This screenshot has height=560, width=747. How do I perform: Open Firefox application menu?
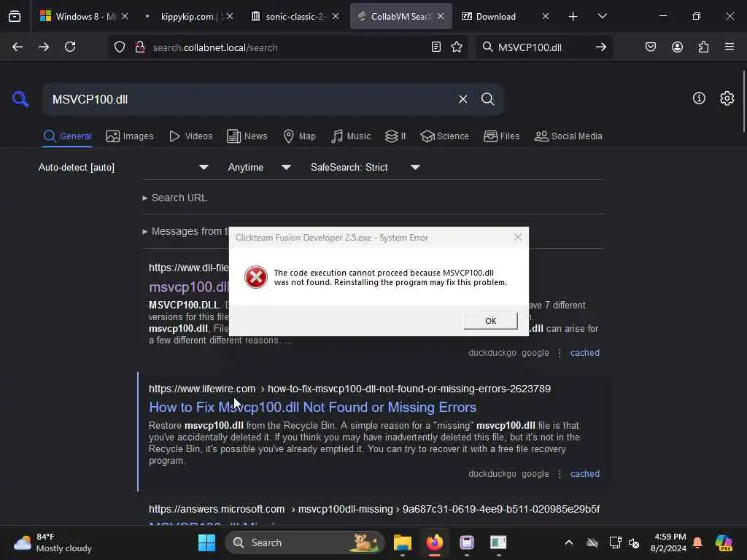point(729,47)
